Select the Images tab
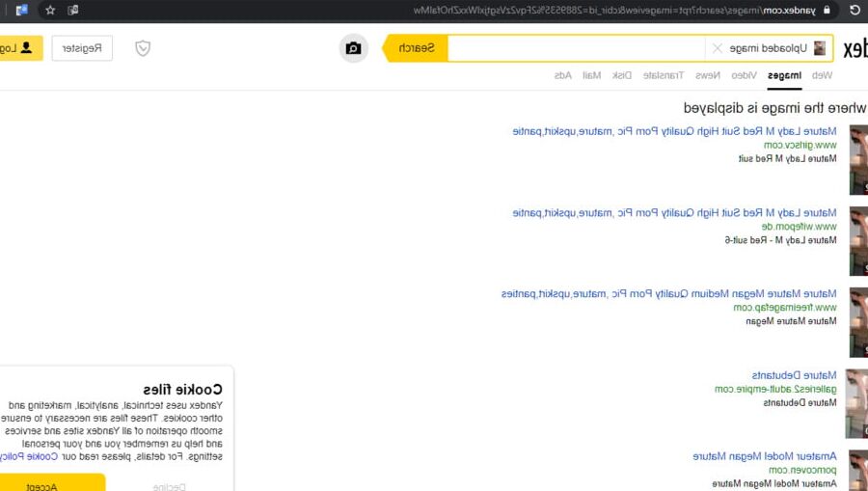Viewport: 868px width, 491px height. point(784,75)
